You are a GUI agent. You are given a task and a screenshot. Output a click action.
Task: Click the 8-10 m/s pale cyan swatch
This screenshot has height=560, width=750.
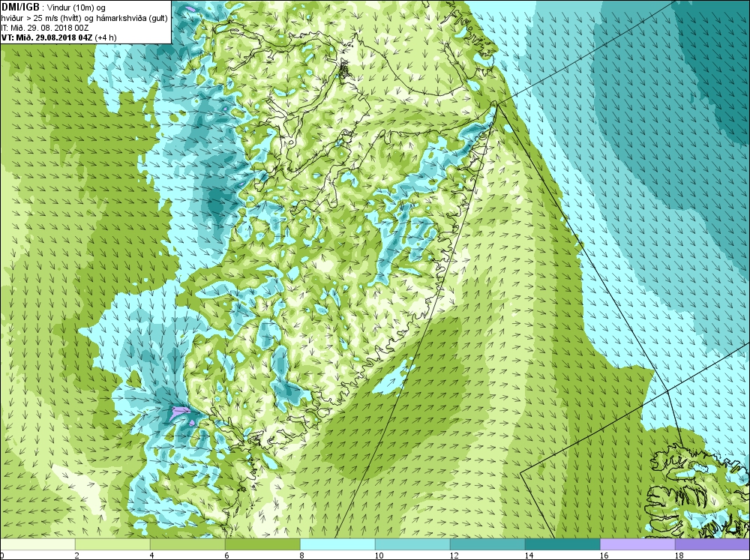pos(337,544)
